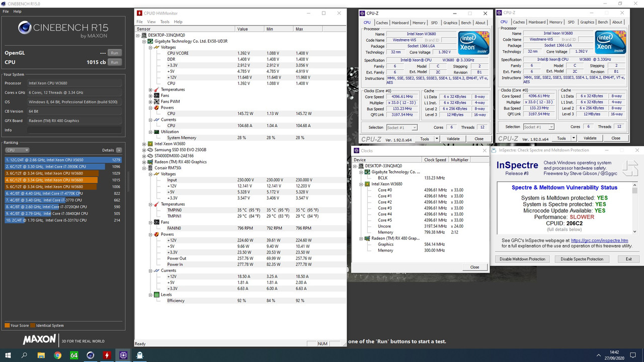
Task: Open File Explorer from the taskbar
Action: tap(41, 355)
